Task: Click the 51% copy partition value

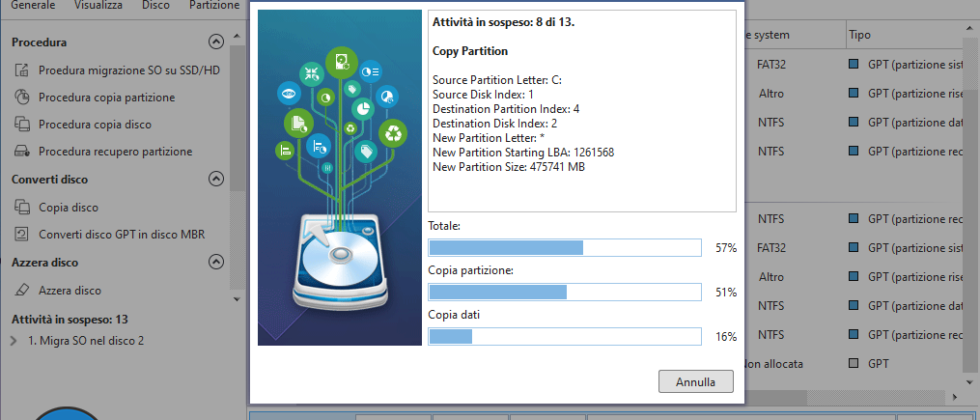Action: click(x=726, y=292)
